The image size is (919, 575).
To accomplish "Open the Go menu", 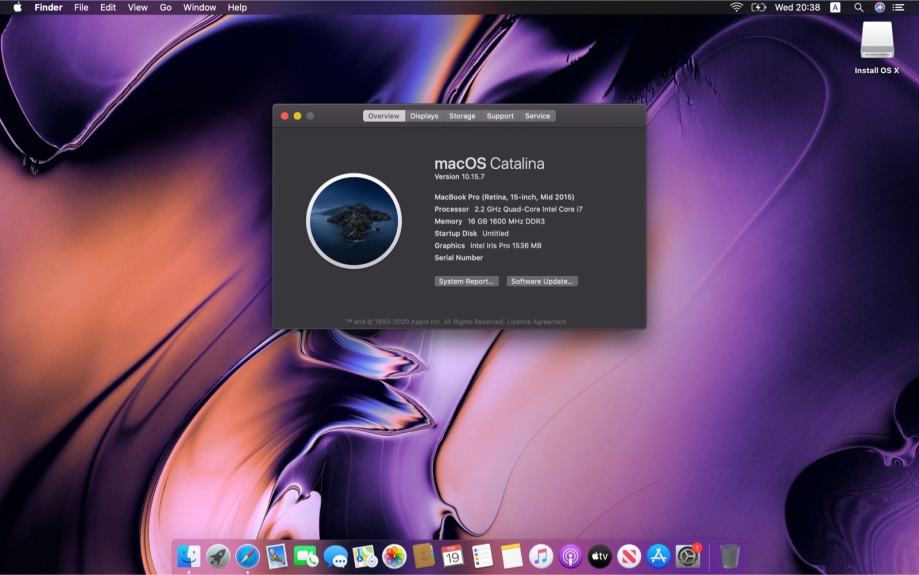I will pos(165,7).
